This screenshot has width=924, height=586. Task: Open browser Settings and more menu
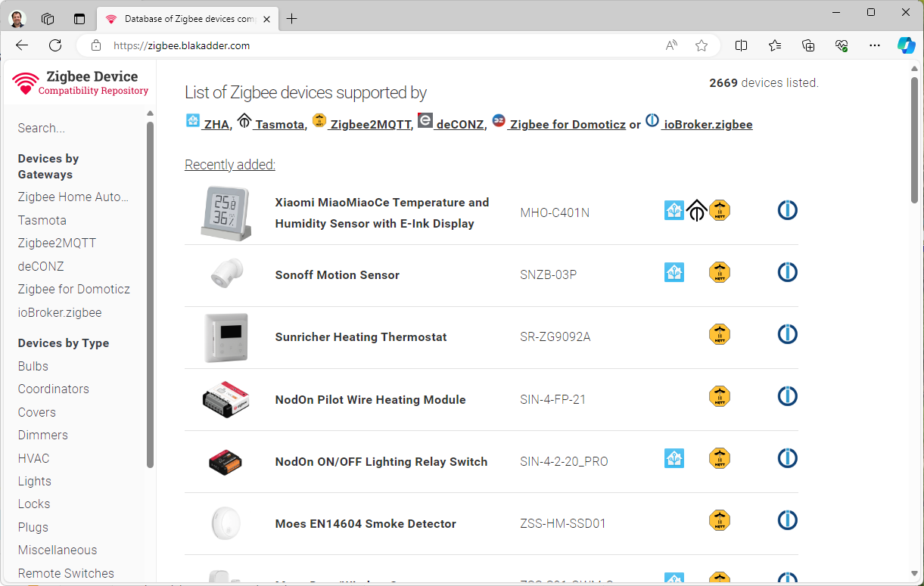click(875, 45)
